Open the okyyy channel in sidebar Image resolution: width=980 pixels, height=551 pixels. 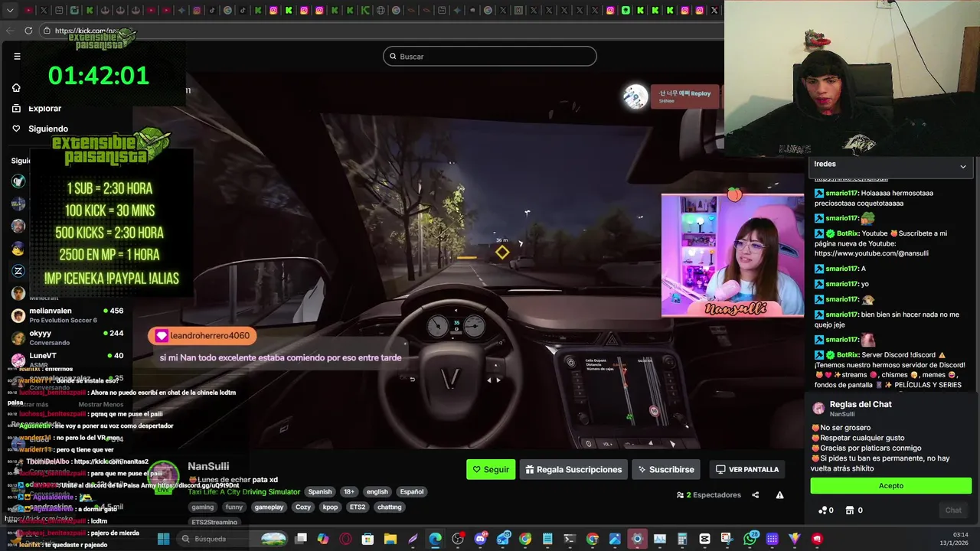pyautogui.click(x=67, y=337)
